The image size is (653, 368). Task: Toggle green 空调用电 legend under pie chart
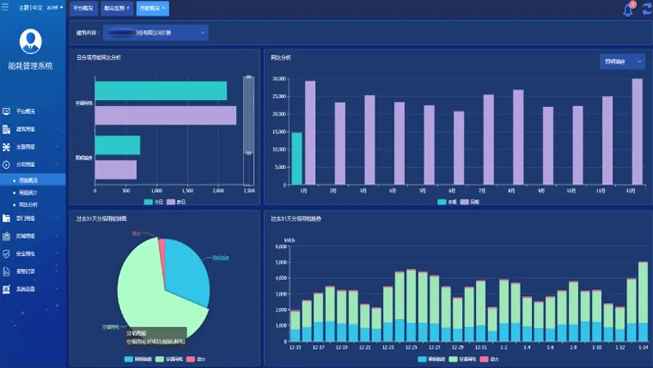[169, 359]
